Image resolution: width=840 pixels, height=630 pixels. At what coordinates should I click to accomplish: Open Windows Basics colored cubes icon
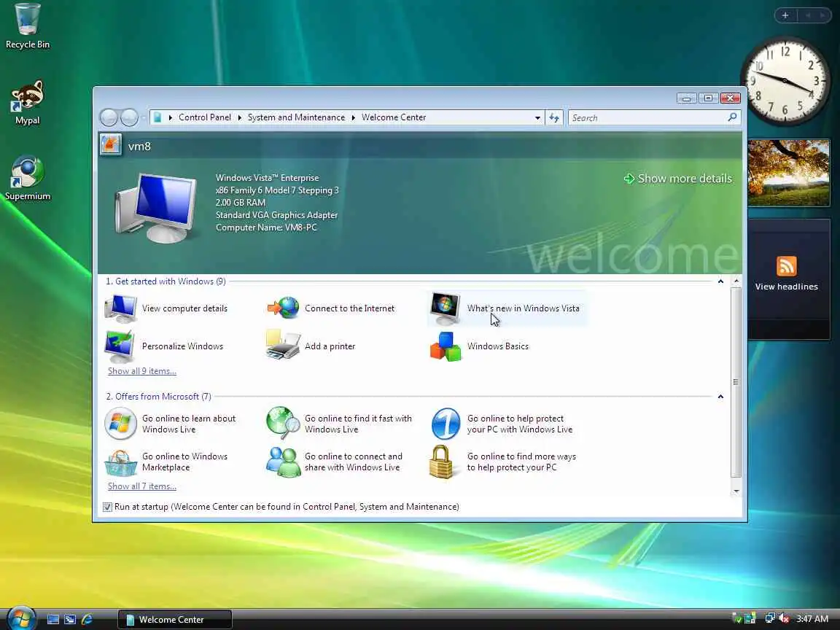tap(446, 346)
